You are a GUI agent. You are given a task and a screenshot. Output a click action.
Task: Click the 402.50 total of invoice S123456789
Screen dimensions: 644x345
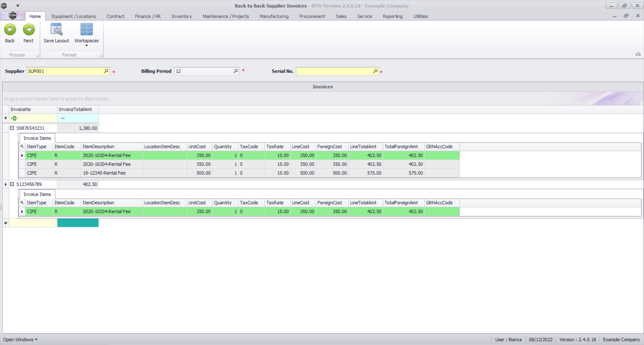[78, 184]
